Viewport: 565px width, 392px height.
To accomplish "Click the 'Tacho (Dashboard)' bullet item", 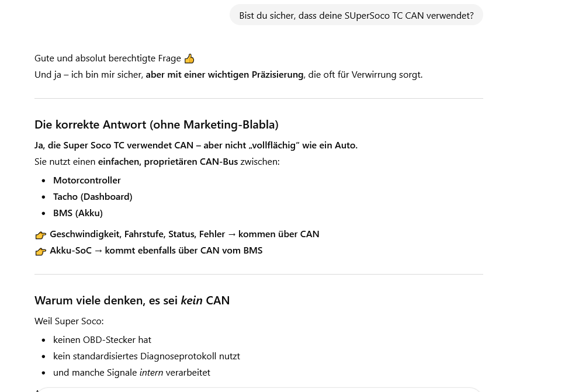I will coord(93,196).
